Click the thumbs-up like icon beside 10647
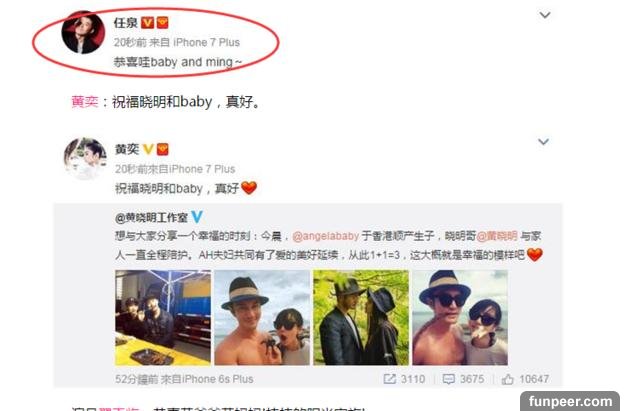 coord(507,379)
